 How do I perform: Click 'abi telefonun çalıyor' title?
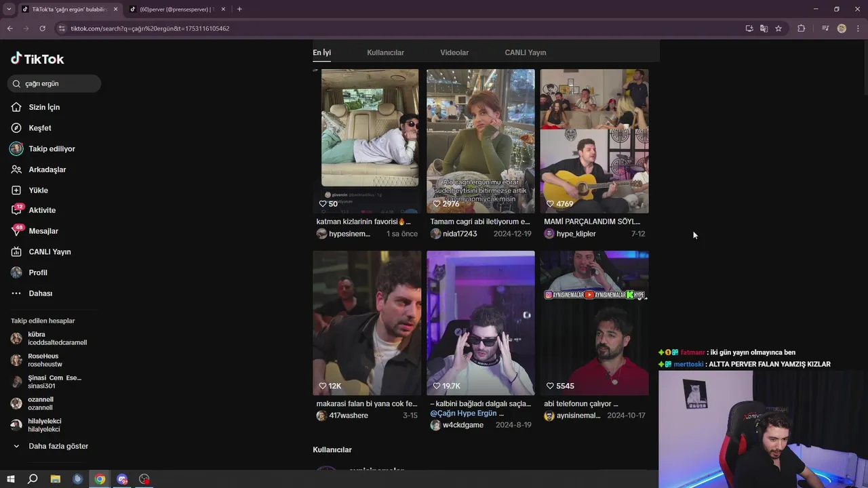(x=581, y=404)
